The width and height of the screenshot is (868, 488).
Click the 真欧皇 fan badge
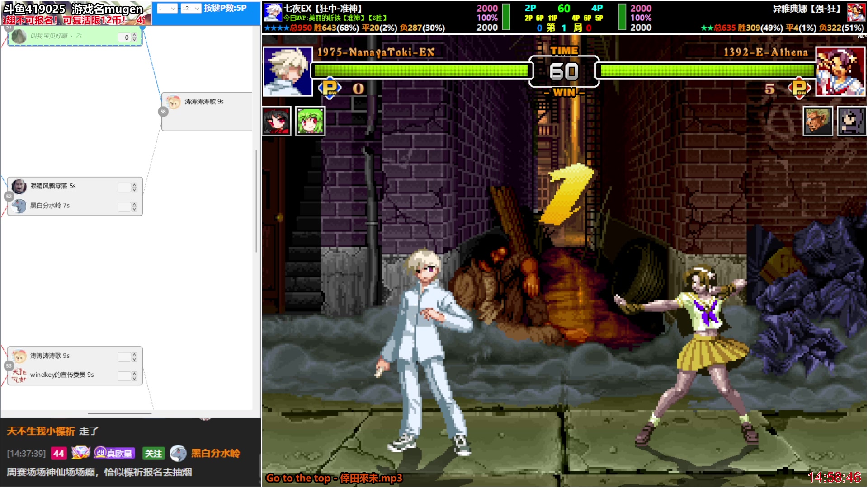point(114,453)
